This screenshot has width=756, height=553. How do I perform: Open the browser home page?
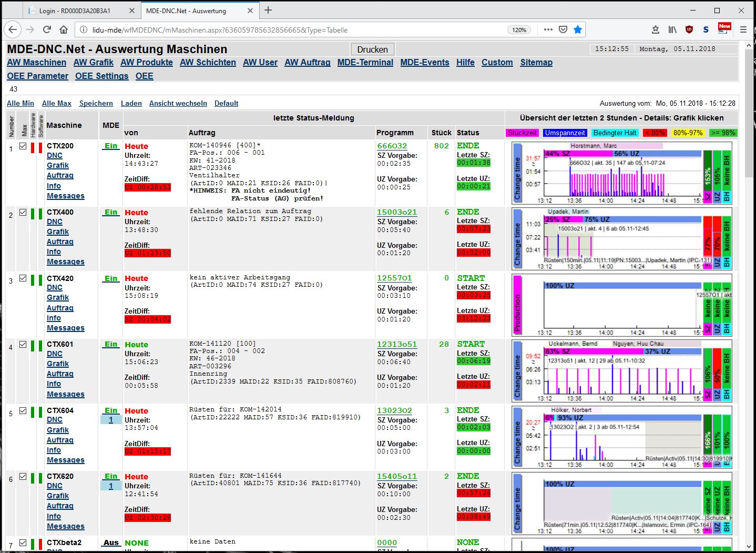(x=64, y=29)
